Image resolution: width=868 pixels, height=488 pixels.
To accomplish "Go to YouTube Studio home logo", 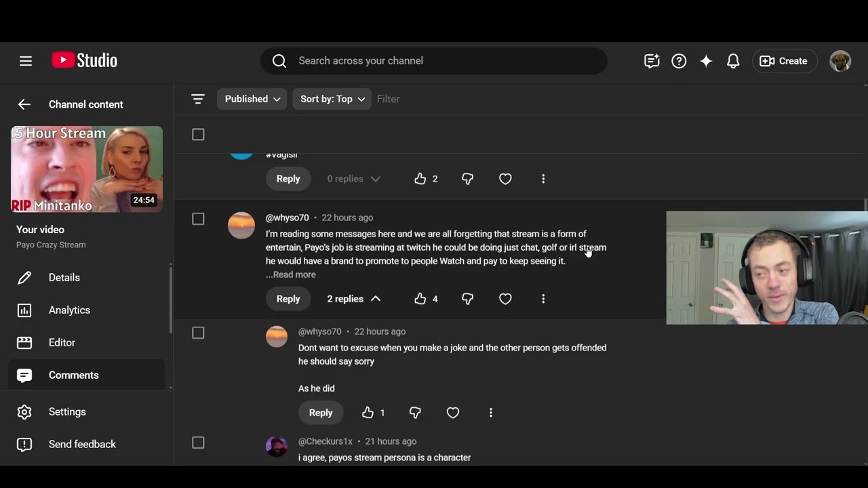I will [x=84, y=60].
